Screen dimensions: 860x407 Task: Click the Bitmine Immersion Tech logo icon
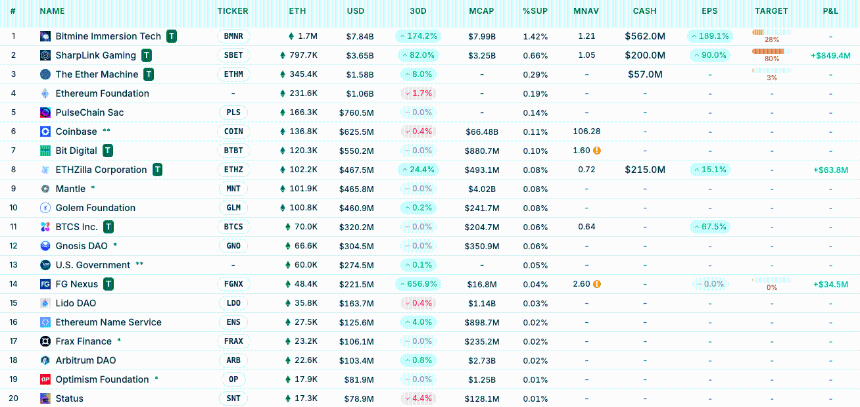click(x=46, y=36)
